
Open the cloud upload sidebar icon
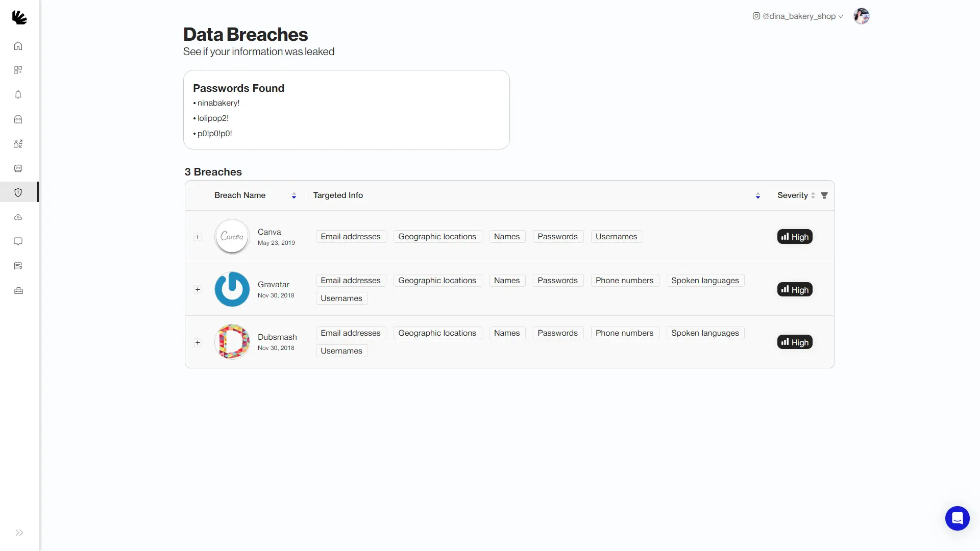click(x=18, y=217)
